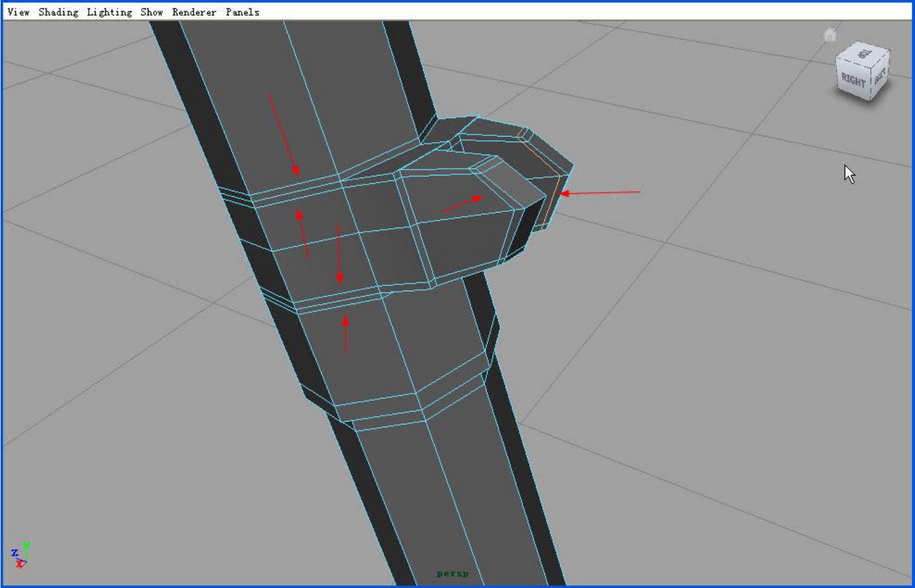Open the Show menu
Screen dimensions: 915x588
tap(151, 12)
